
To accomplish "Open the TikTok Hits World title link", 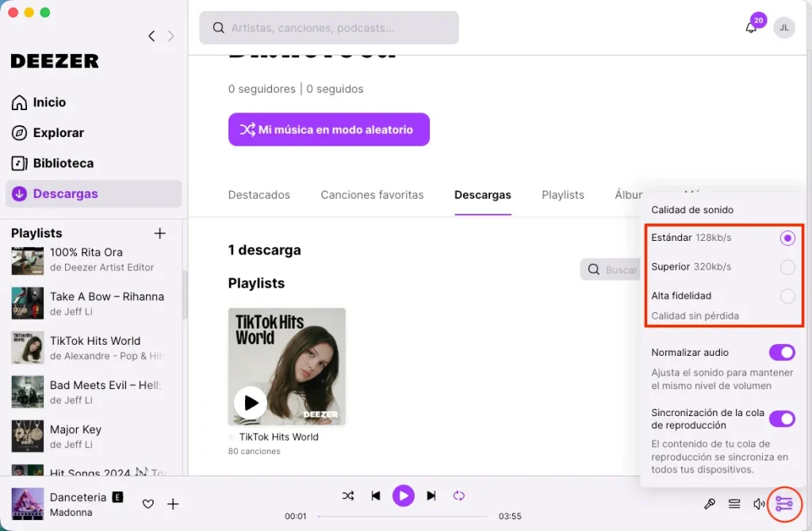I will (x=278, y=437).
